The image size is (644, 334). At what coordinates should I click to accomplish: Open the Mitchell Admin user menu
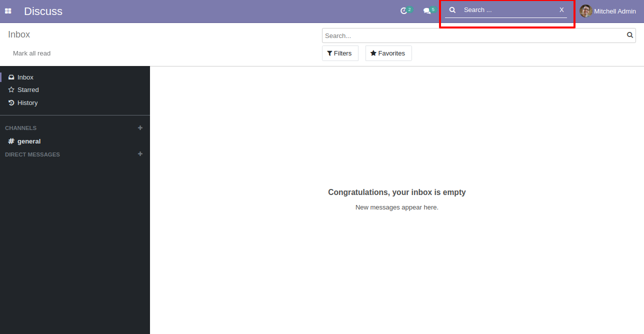614,11
